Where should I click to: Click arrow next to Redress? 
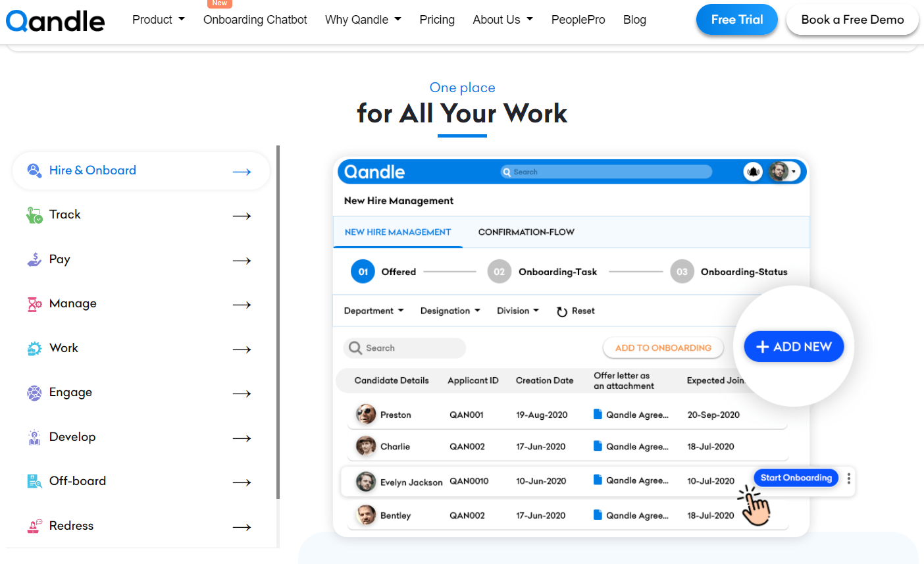pos(242,527)
